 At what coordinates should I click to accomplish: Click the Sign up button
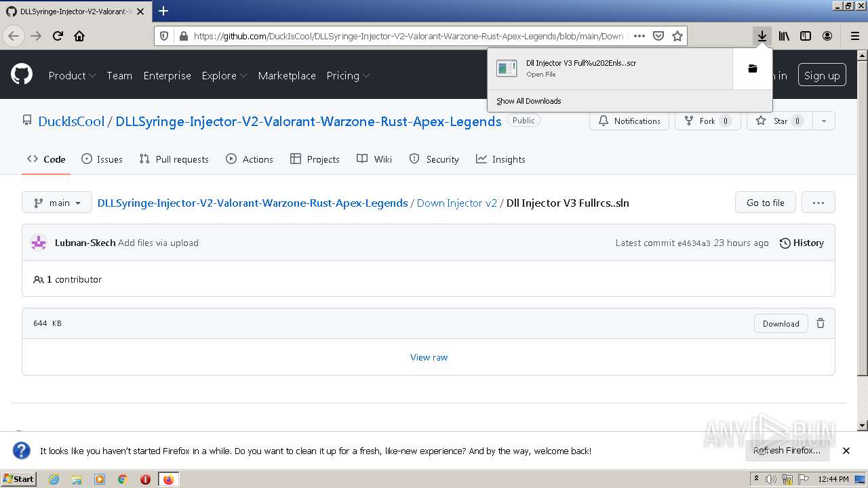[822, 75]
